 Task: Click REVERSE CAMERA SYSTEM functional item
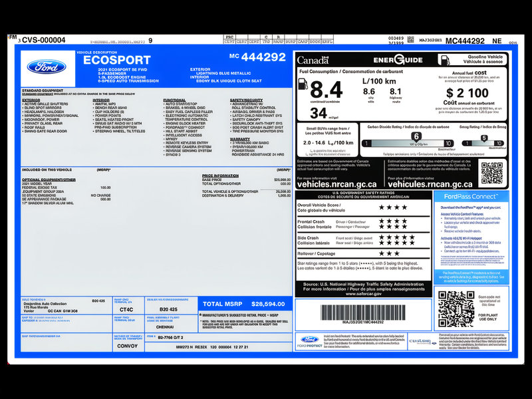(188, 146)
